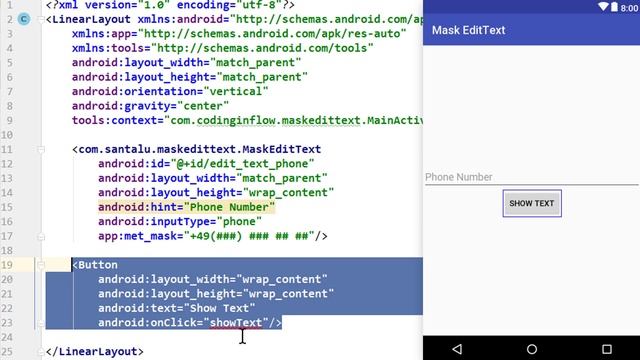The image size is (640, 360).
Task: Click android:layout_width="match_parent" on line 5
Action: pyautogui.click(x=187, y=62)
